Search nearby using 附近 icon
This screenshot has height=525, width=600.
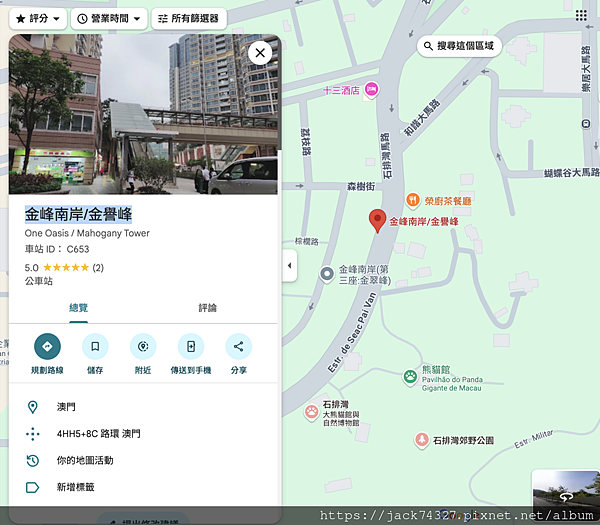pos(143,347)
